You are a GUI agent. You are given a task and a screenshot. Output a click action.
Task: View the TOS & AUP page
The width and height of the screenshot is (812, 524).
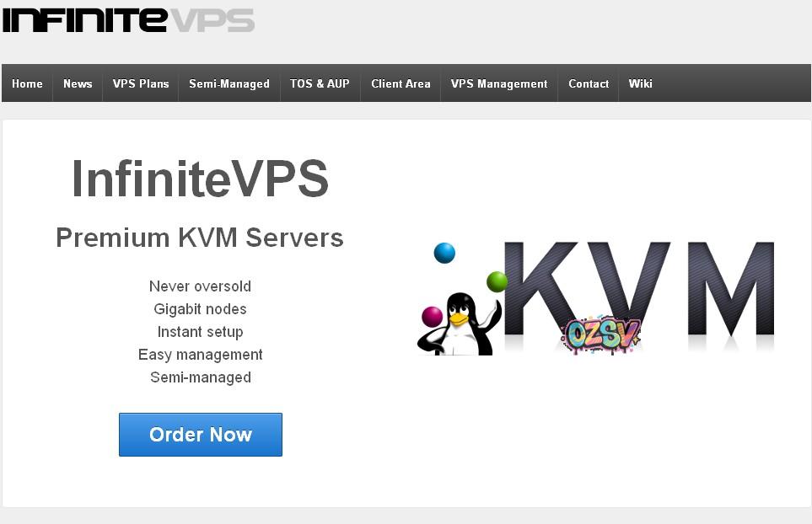[x=320, y=83]
